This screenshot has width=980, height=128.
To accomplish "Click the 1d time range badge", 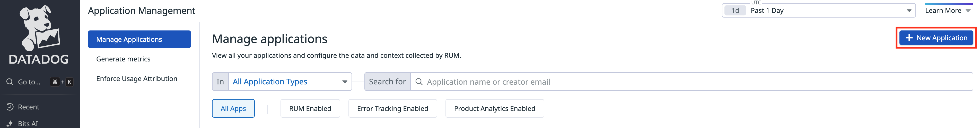I will pyautogui.click(x=735, y=11).
